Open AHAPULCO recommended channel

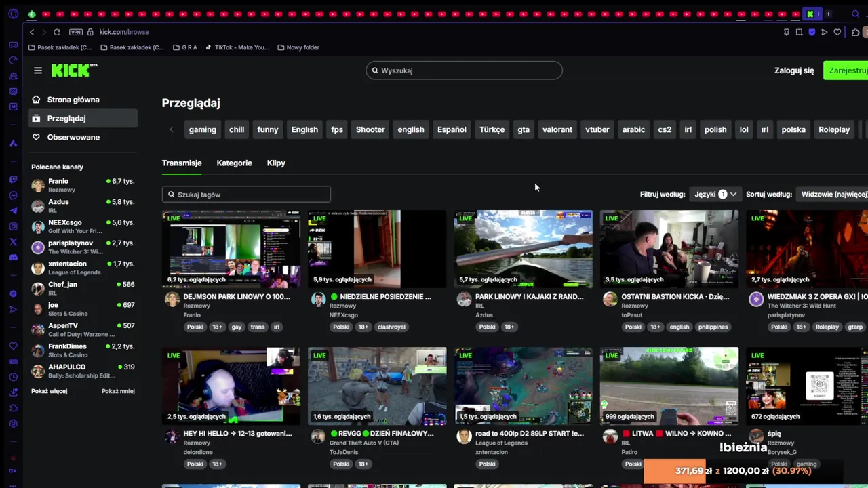coord(83,371)
